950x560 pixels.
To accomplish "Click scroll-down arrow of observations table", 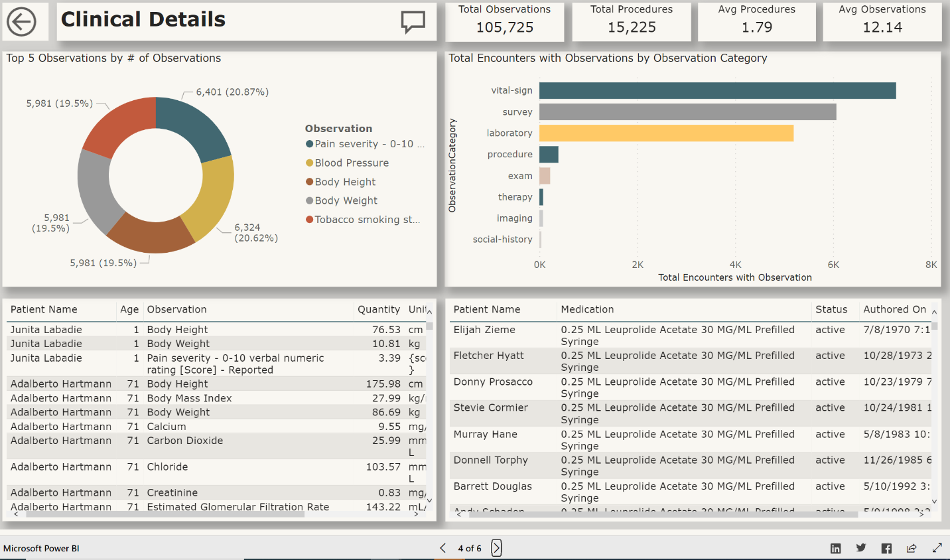I will coord(429,500).
